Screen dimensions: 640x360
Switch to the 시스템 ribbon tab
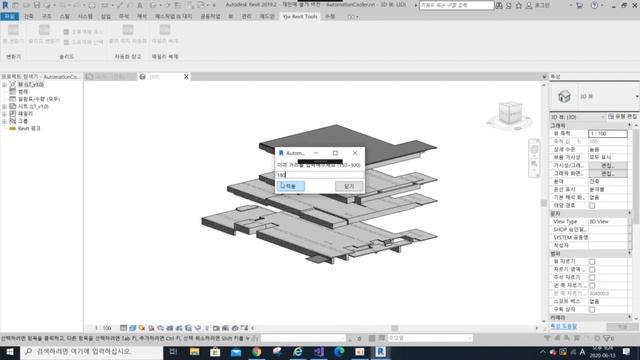pyautogui.click(x=85, y=16)
